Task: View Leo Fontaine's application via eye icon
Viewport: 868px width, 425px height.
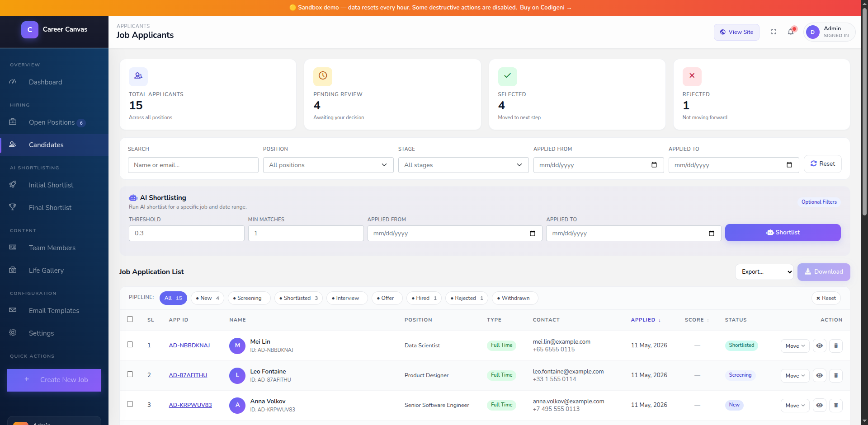Action: [819, 375]
